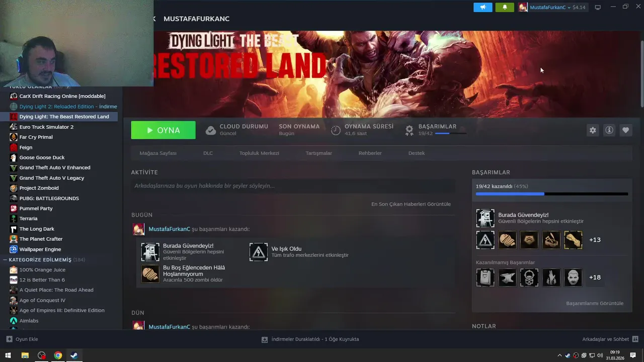This screenshot has height=362, width=644.
Task: Click the anvil unearned achievement icon
Action: pyautogui.click(x=507, y=278)
